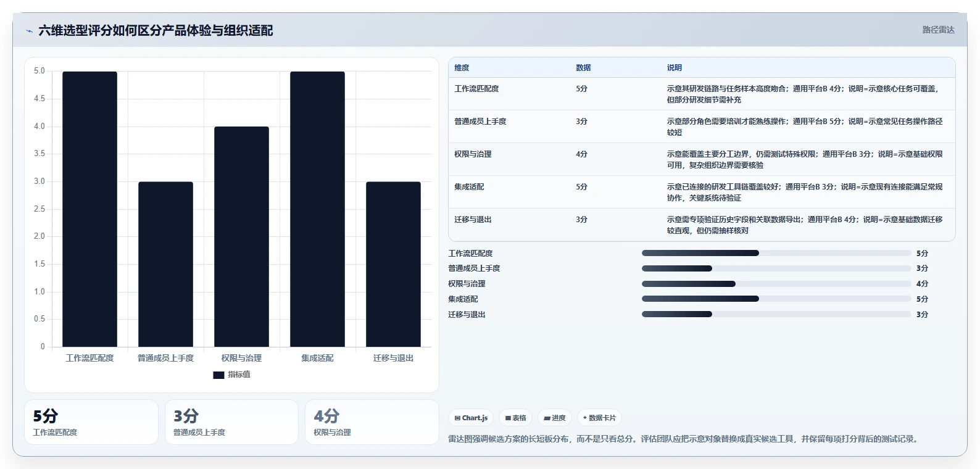
Task: Click the 普通成员上手度 bar in chart
Action: pos(165,264)
